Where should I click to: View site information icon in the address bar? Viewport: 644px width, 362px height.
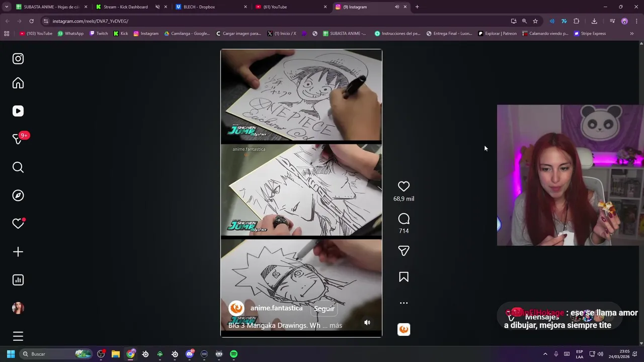tap(46, 21)
